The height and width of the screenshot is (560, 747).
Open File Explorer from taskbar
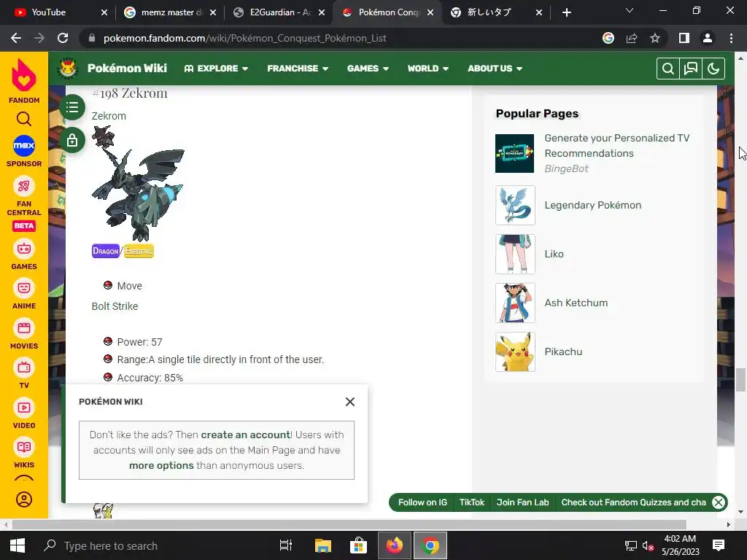coord(322,545)
